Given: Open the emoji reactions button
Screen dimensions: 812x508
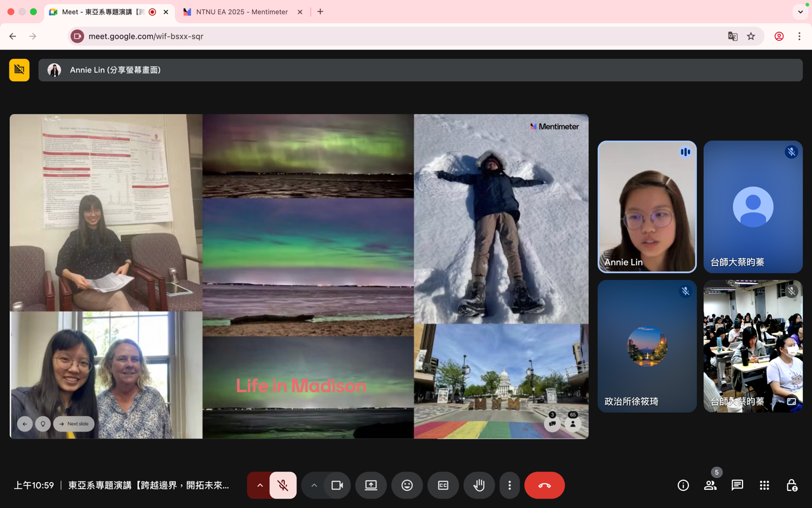Looking at the screenshot, I should [x=407, y=486].
